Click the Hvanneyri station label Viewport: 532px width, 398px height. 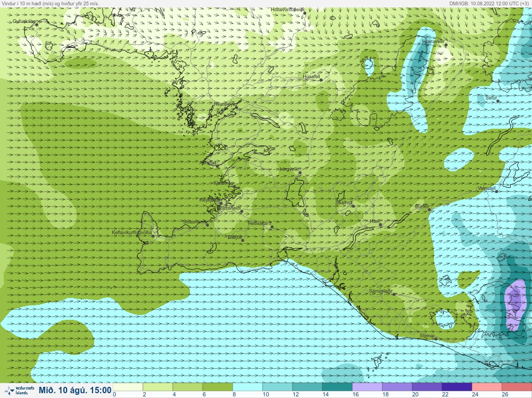coord(225,104)
